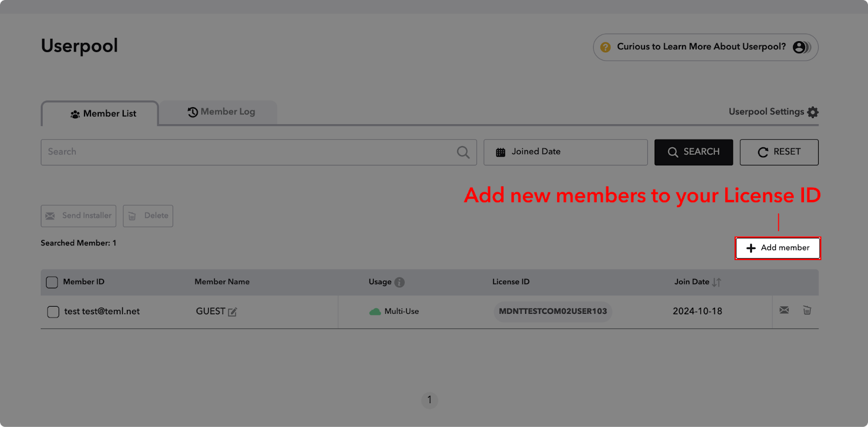Send email with row envelope icon
This screenshot has height=427, width=868.
click(784, 310)
